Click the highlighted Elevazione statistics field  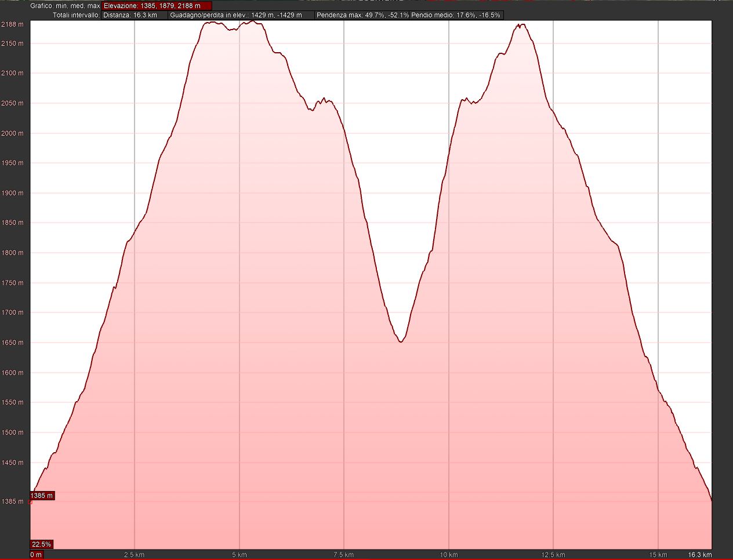tap(157, 6)
